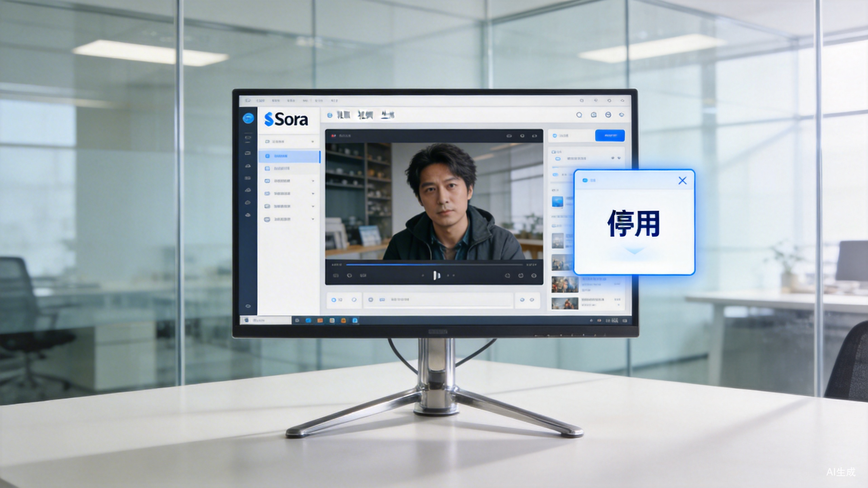Expand the top dropdown arrow under the Sora logo

coord(313,142)
